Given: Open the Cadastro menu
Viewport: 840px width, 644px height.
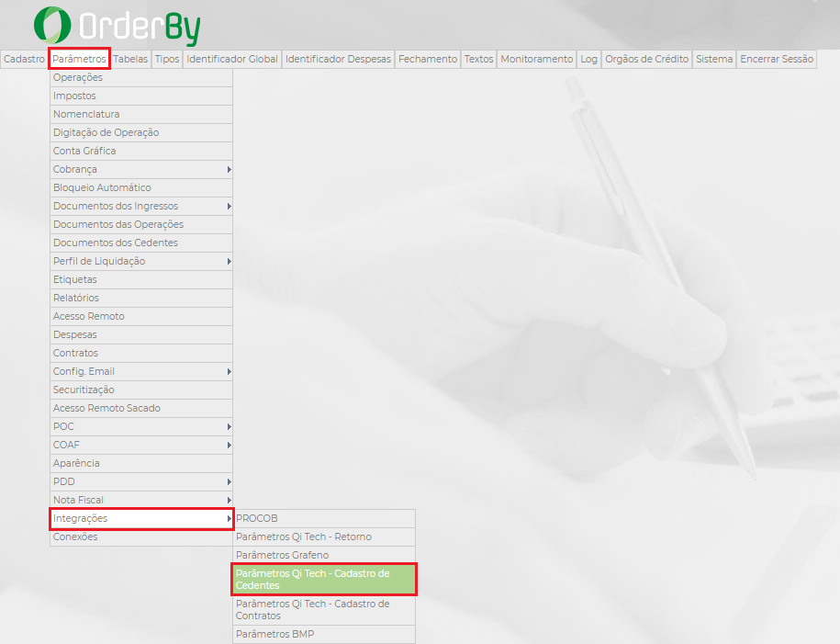Looking at the screenshot, I should coord(24,59).
